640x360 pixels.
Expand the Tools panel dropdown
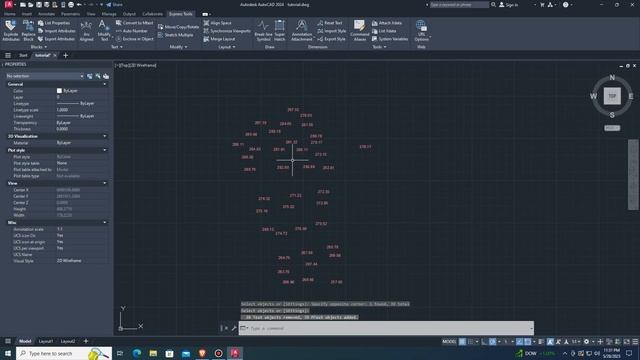pos(379,47)
